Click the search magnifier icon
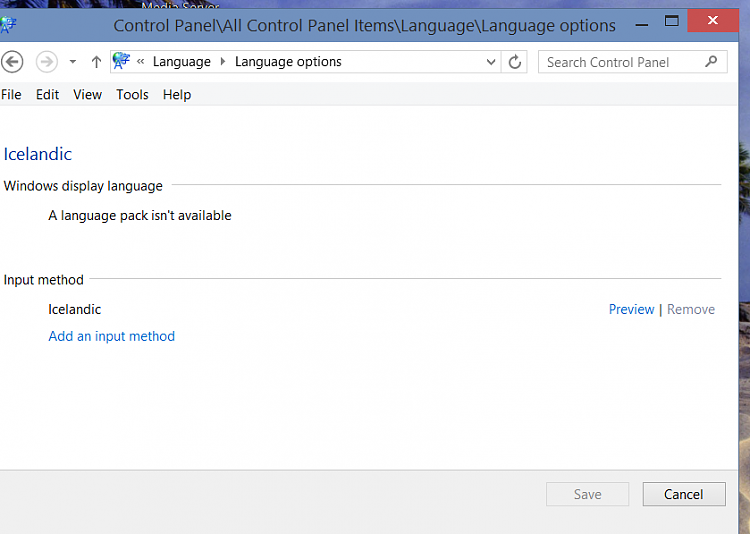 pos(711,61)
